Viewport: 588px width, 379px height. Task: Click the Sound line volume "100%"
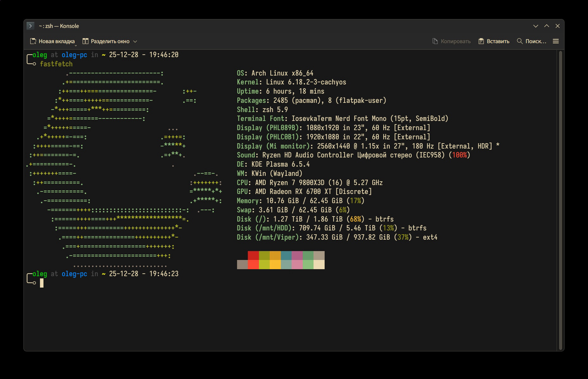[459, 155]
